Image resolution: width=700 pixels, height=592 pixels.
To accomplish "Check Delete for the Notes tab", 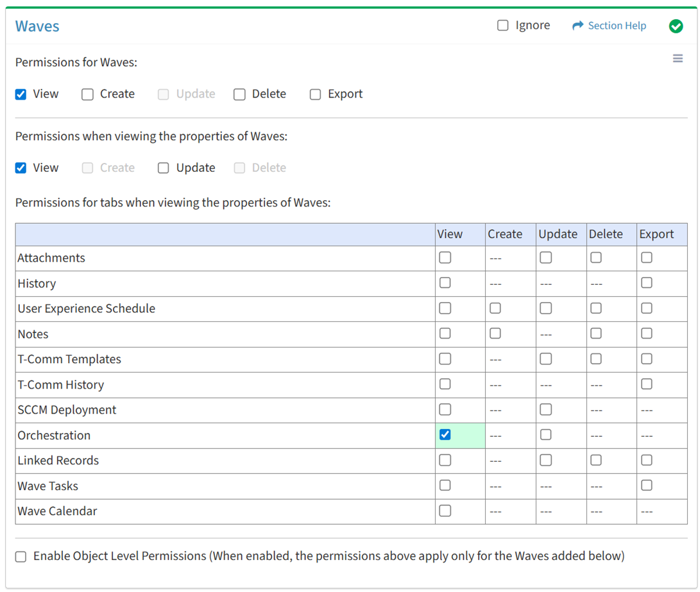I will click(596, 334).
